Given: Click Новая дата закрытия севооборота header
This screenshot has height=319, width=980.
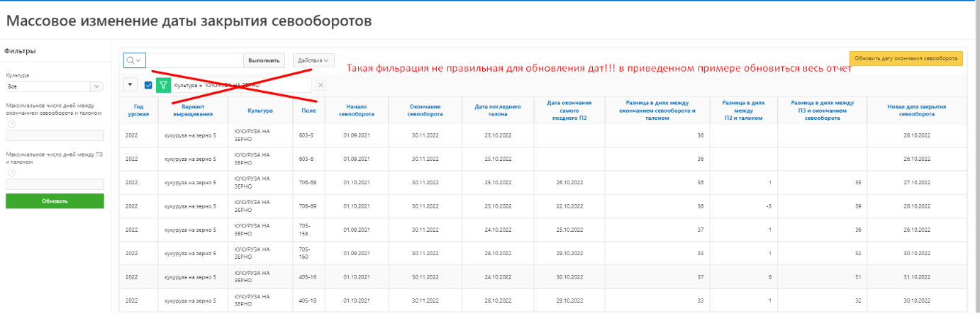Looking at the screenshot, I should tap(916, 110).
